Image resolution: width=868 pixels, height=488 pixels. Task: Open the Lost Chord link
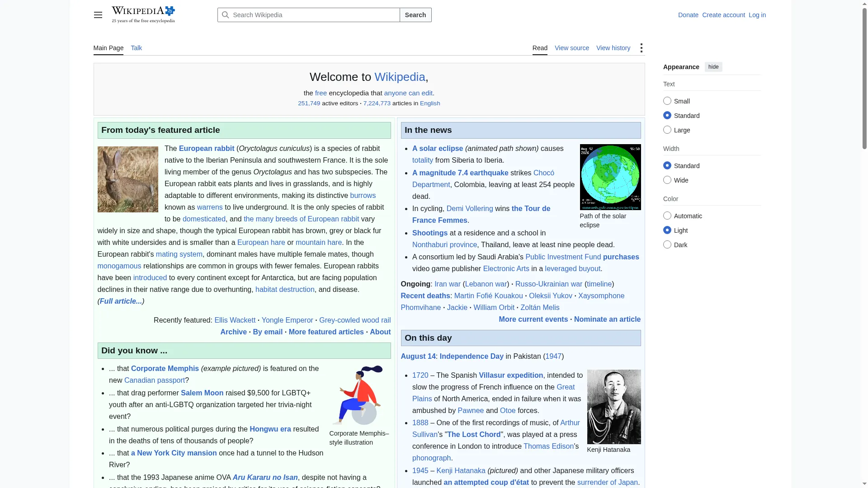click(x=474, y=434)
